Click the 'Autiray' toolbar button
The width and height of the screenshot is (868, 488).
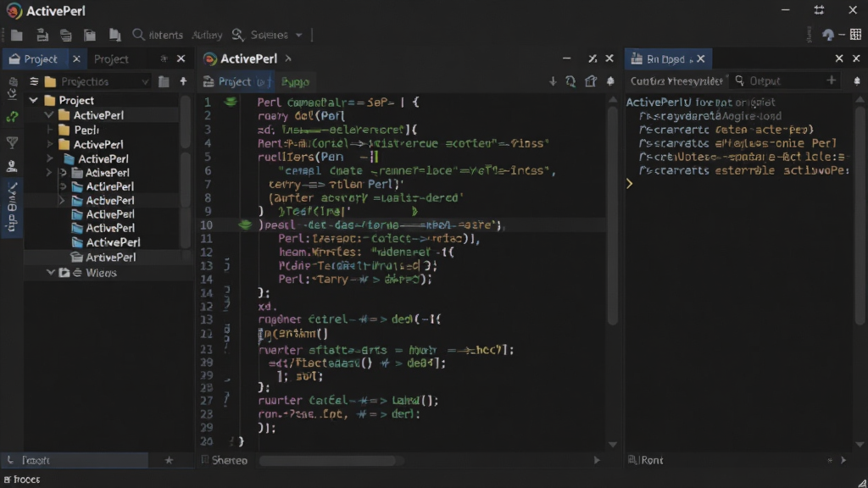[207, 35]
